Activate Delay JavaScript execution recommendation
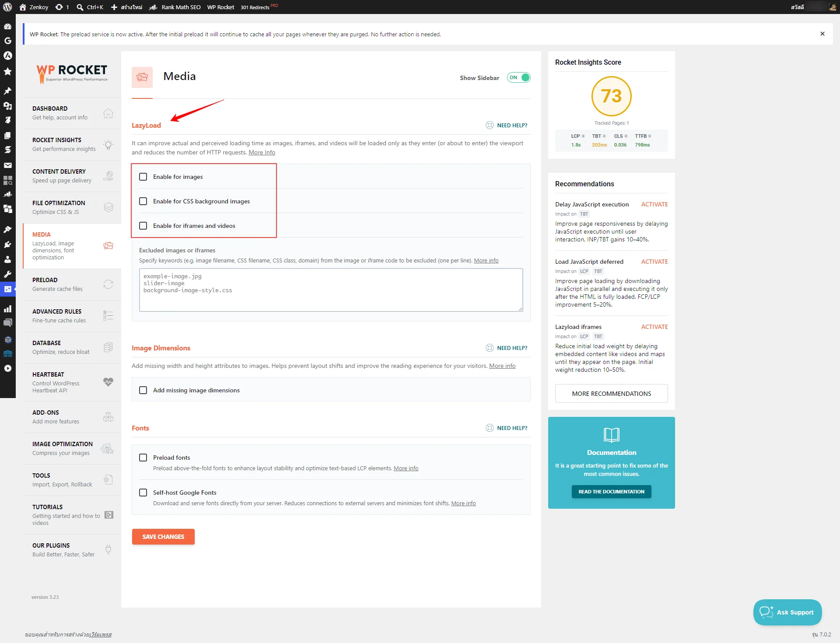840x643 pixels. coord(654,204)
